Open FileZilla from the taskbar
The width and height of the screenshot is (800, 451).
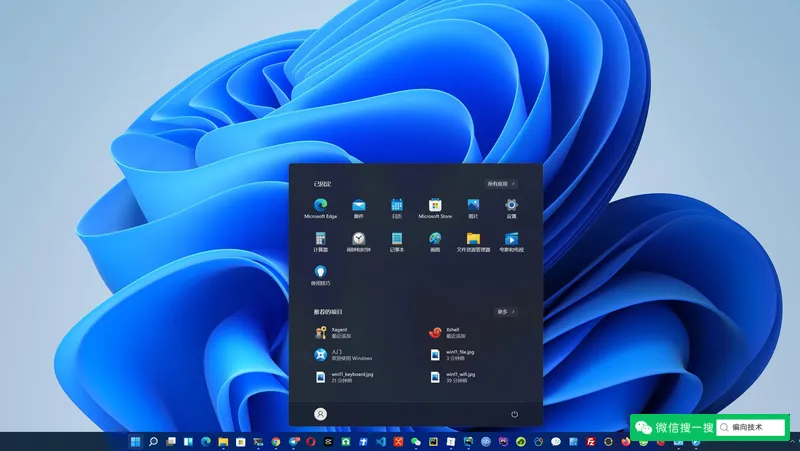point(591,442)
